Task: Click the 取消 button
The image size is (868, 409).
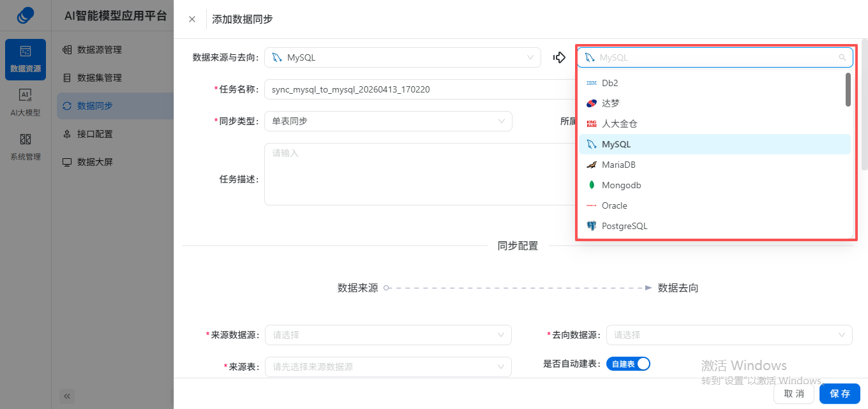Action: coord(794,394)
